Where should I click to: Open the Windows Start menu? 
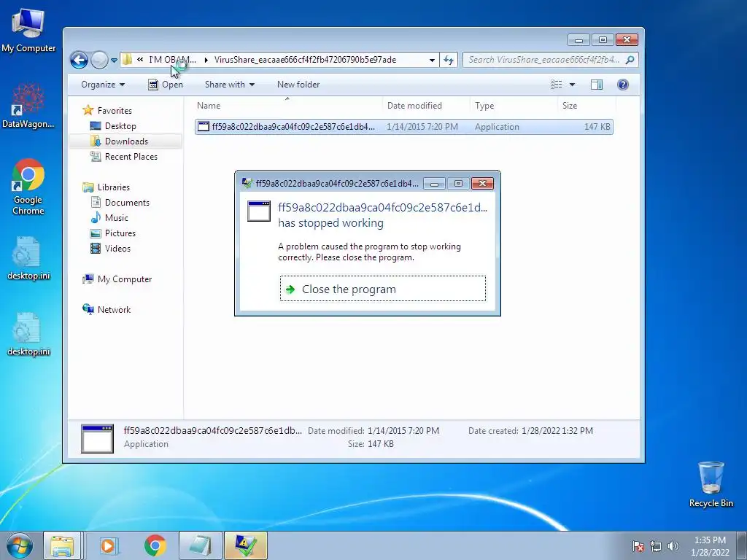point(19,545)
